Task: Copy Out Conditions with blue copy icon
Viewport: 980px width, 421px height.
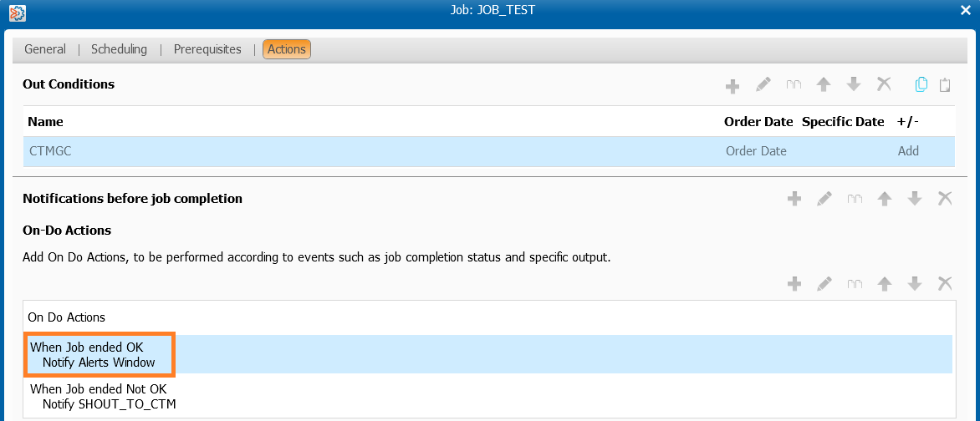Action: pyautogui.click(x=921, y=84)
